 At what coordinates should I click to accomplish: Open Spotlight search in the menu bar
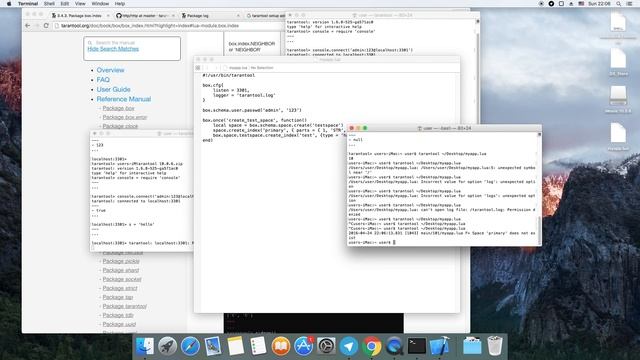(619, 4)
